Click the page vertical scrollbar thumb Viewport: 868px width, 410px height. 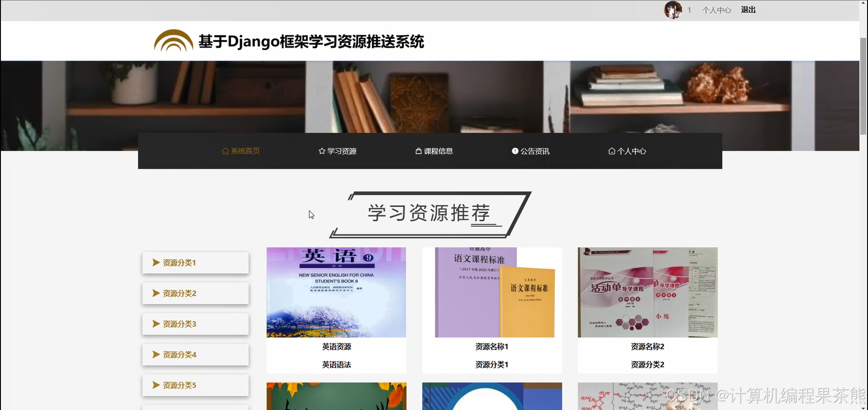(863, 86)
